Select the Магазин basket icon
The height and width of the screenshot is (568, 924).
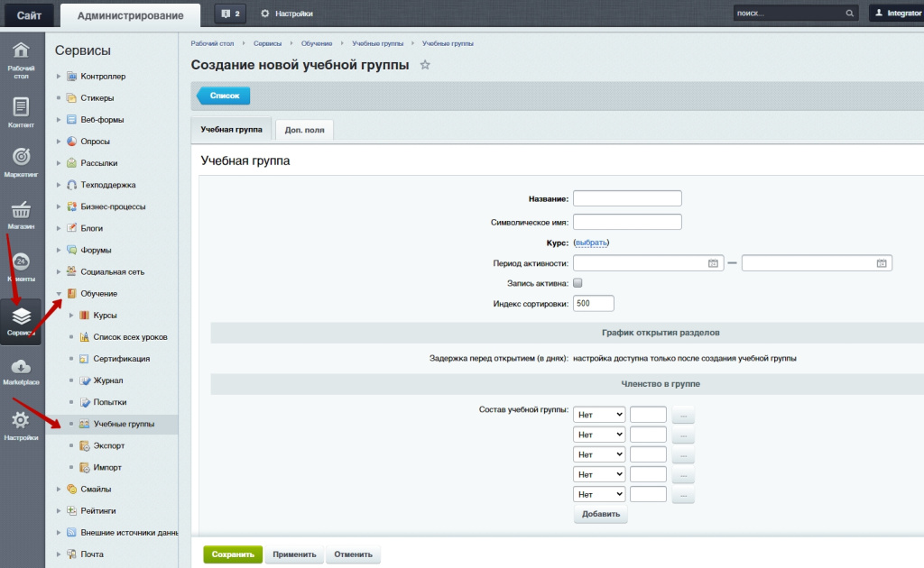click(22, 211)
